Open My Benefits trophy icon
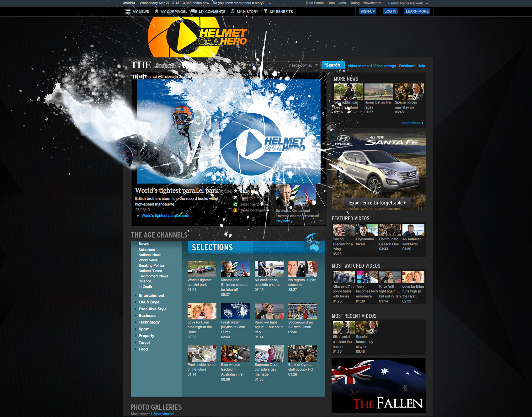The image size is (532, 417). (266, 11)
